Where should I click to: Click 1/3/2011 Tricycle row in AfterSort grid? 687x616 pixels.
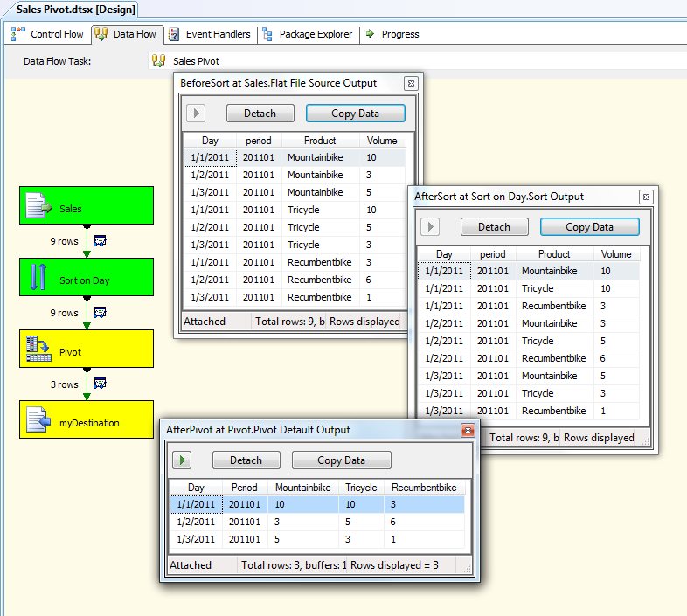click(529, 393)
